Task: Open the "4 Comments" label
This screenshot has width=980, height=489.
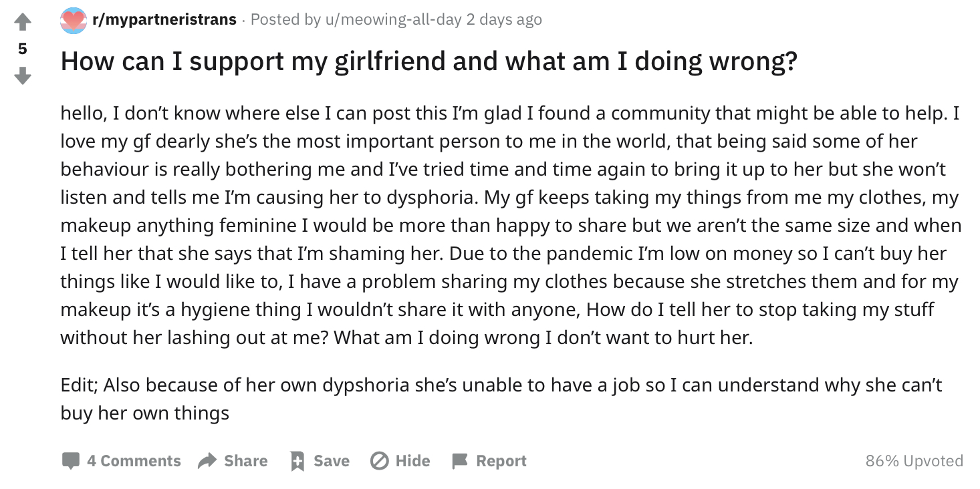Action: coord(134,461)
